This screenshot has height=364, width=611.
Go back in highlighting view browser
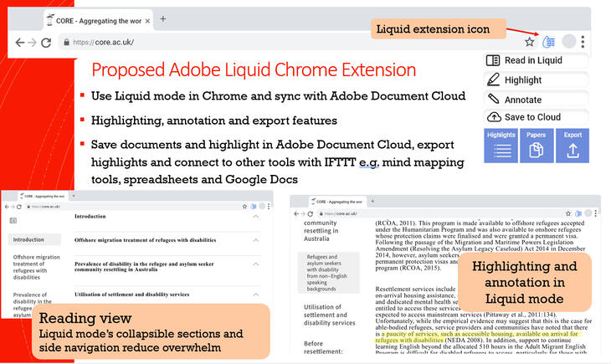coord(296,213)
